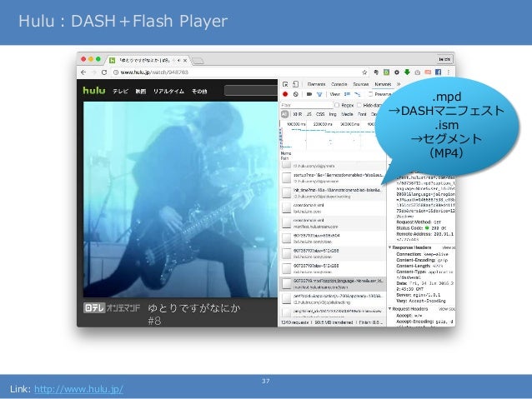
Task: Enable the Regex filter checkbox
Action: (x=337, y=105)
